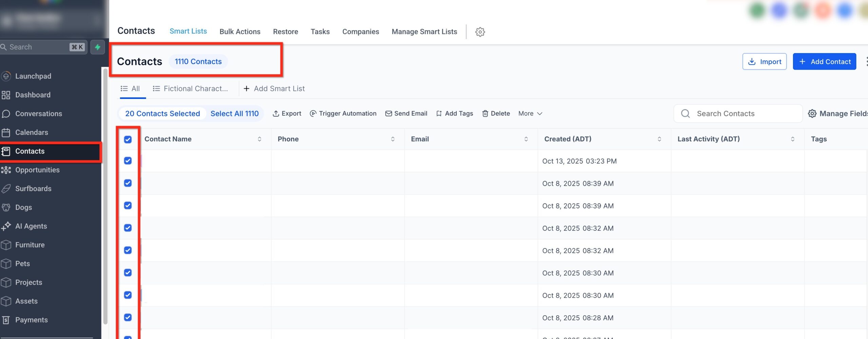Open the Fictional Characters smart list tab
868x339 pixels.
tap(191, 88)
